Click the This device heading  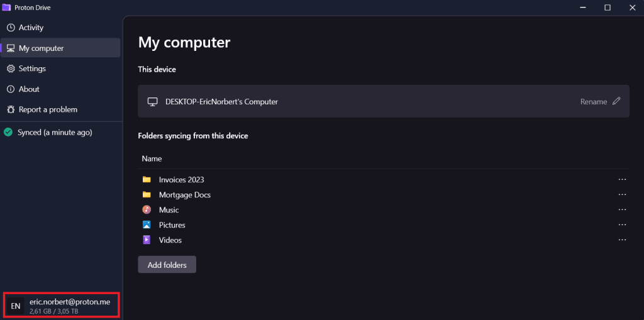(157, 69)
